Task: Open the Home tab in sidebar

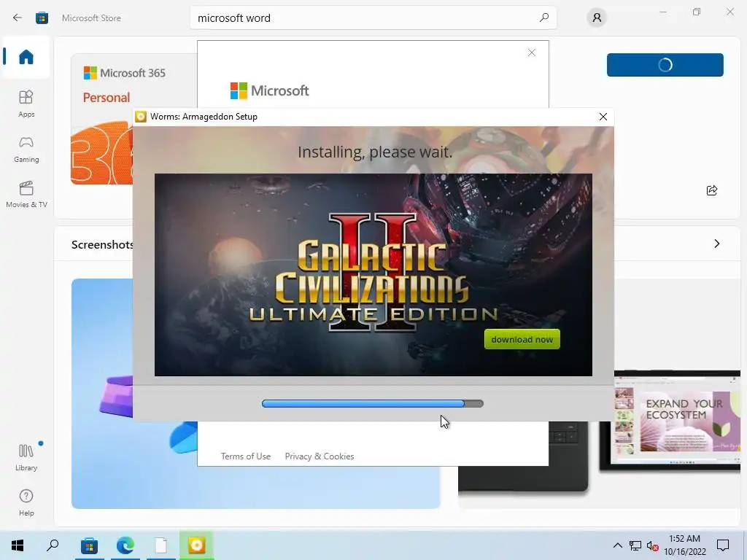Action: [x=26, y=57]
